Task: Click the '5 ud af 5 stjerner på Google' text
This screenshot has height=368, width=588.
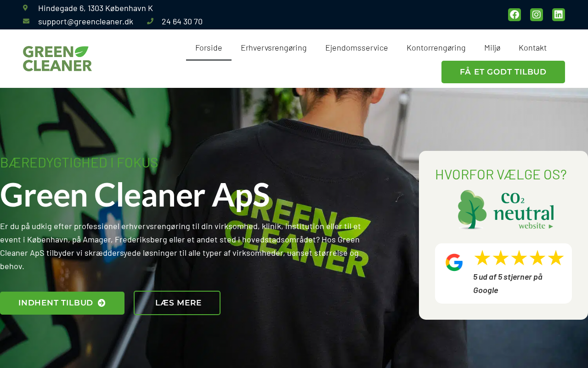Action: coord(508,283)
